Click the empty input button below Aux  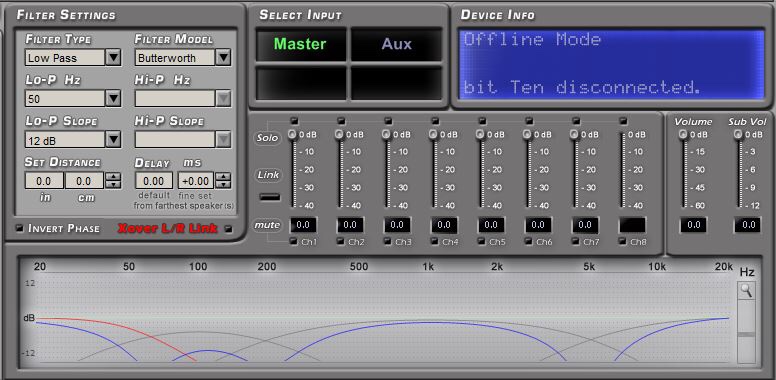pos(396,83)
